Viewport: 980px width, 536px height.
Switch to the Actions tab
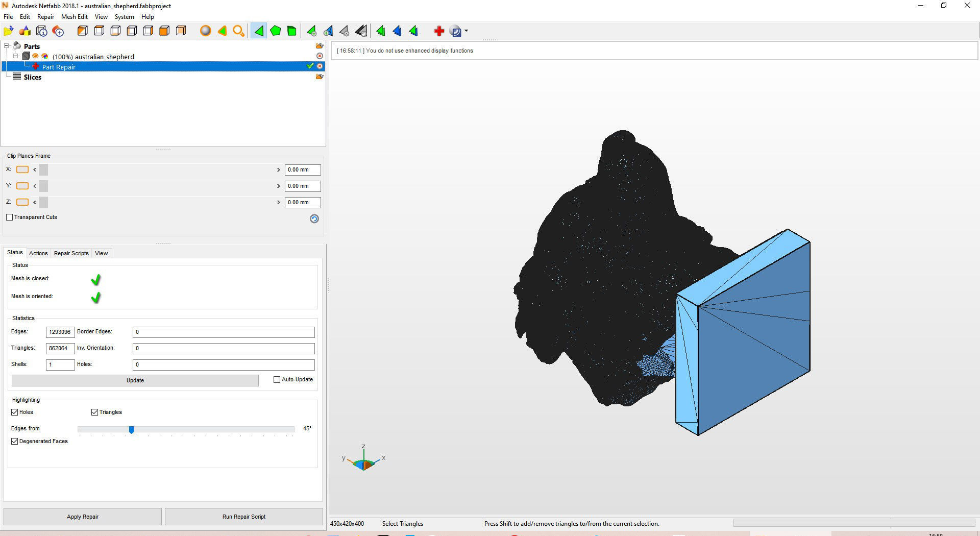pos(38,253)
